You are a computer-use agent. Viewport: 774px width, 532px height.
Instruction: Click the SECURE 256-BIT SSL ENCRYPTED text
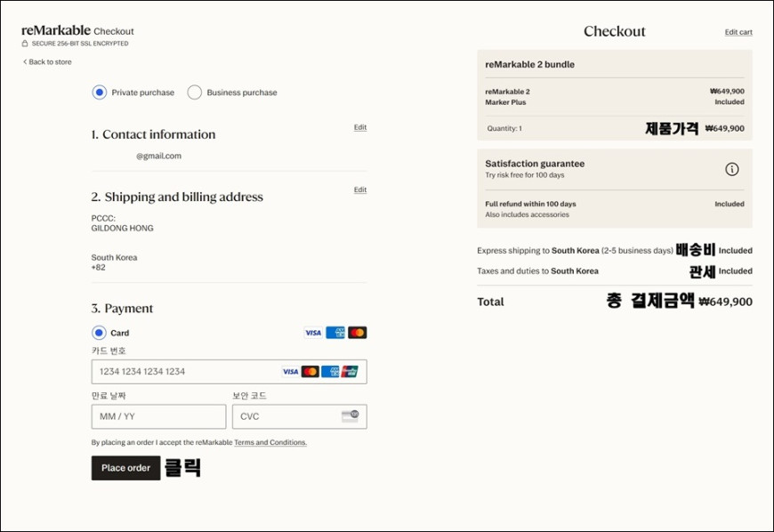click(x=80, y=44)
